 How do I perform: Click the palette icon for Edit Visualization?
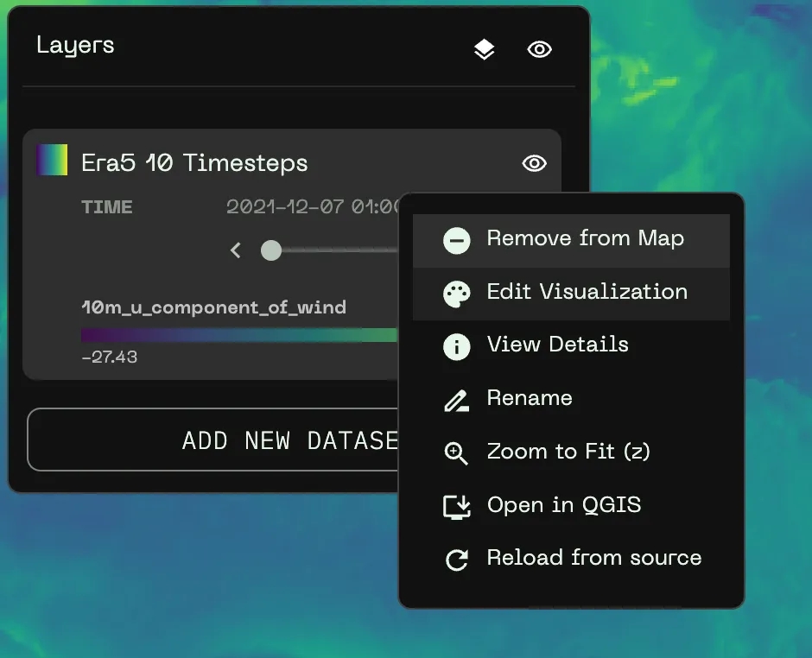pos(456,294)
